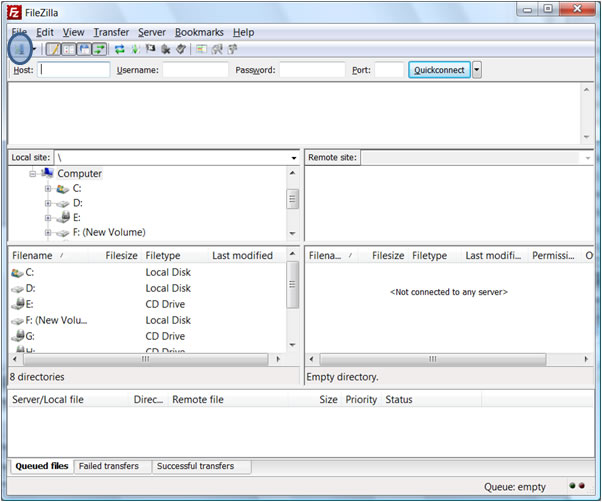Click the Cancel current operation icon
The image size is (602, 502).
click(150, 49)
